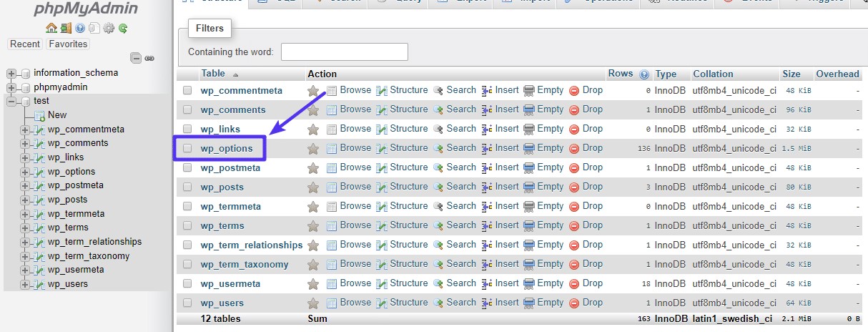Select wp_term_taxonomy in sidebar tree

[89, 256]
